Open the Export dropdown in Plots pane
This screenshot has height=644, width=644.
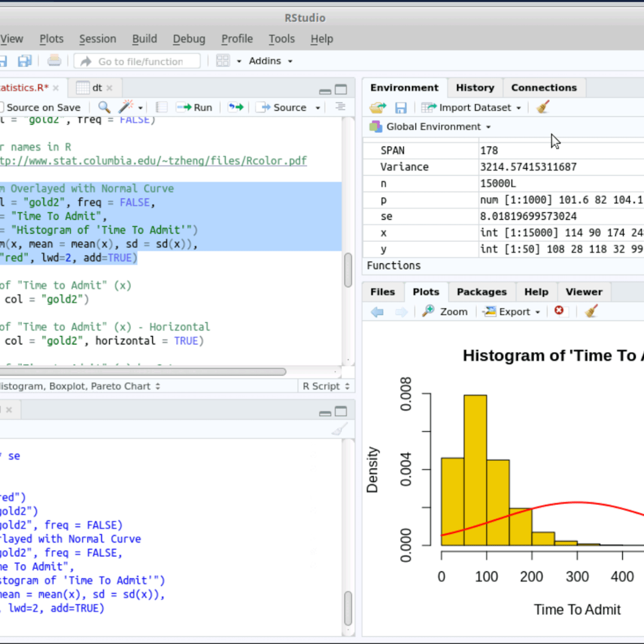click(x=510, y=311)
